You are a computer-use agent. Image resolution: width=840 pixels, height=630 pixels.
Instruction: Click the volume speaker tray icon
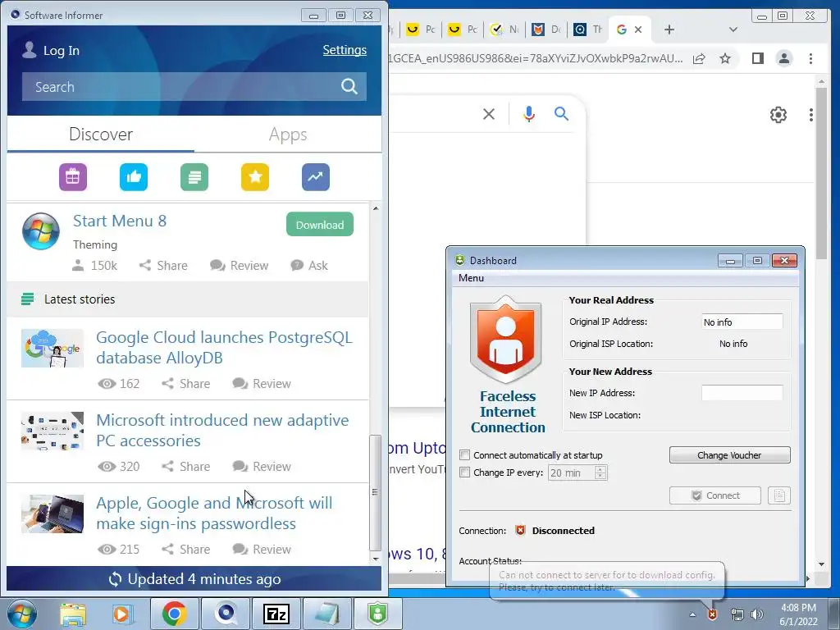757,614
